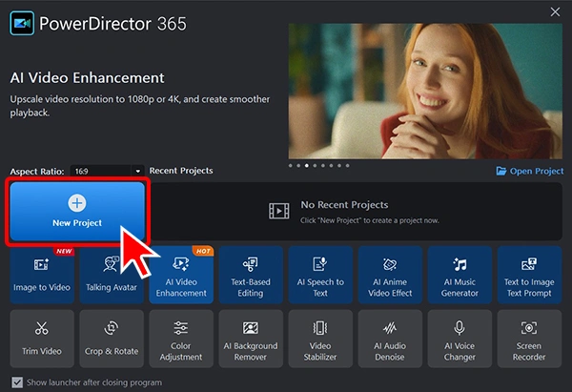Viewport: 572px width, 392px height.
Task: Open AI Anime Video Effect
Action: pyautogui.click(x=390, y=275)
